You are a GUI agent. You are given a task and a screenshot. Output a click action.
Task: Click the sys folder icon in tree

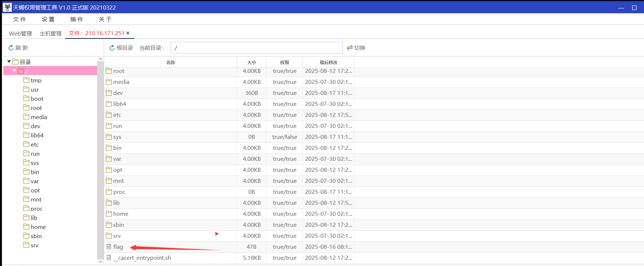26,162
